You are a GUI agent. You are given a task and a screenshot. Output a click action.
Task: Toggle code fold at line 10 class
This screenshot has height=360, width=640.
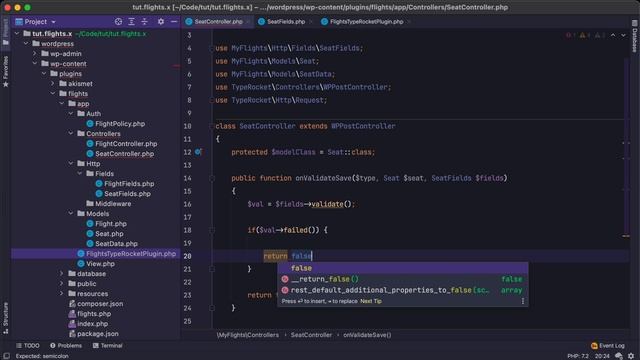click(212, 126)
